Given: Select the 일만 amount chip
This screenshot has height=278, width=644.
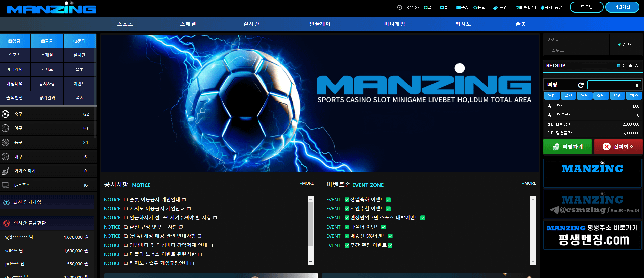Looking at the screenshot, I should tap(568, 96).
